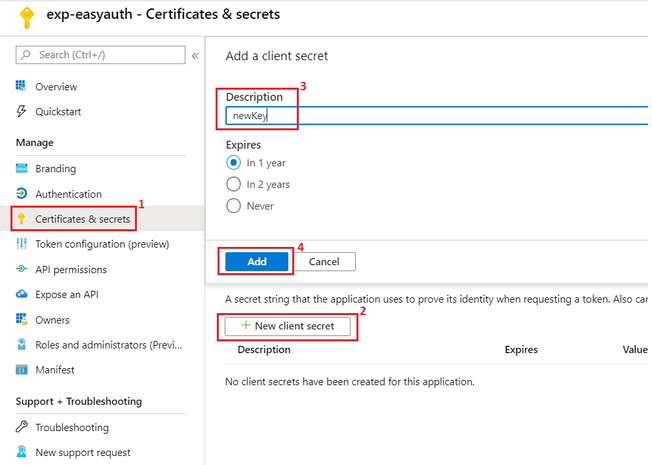Click the Quickstart lightning icon
This screenshot has width=652, height=465.
[21, 111]
